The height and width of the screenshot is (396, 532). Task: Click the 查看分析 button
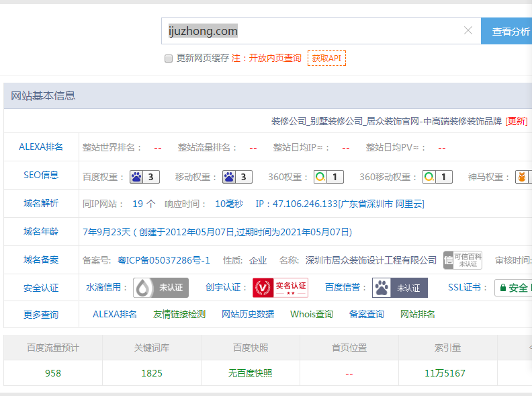click(506, 31)
